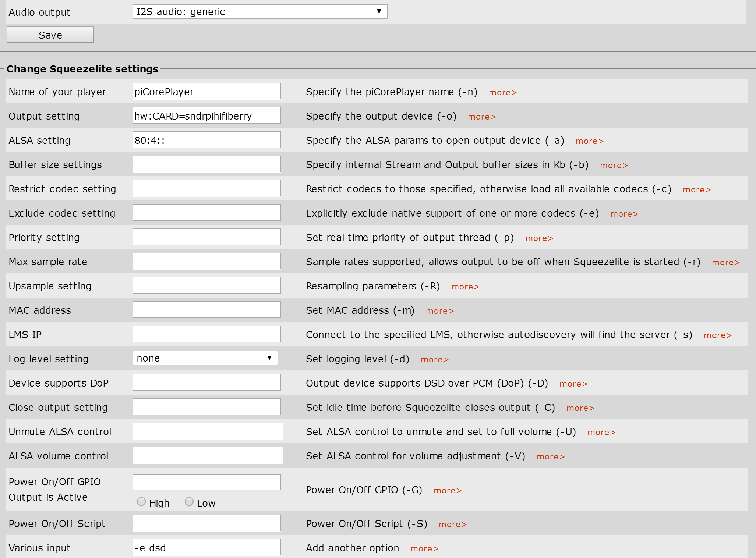Click the Save button
Screen dimensions: 756x558
[x=50, y=35]
